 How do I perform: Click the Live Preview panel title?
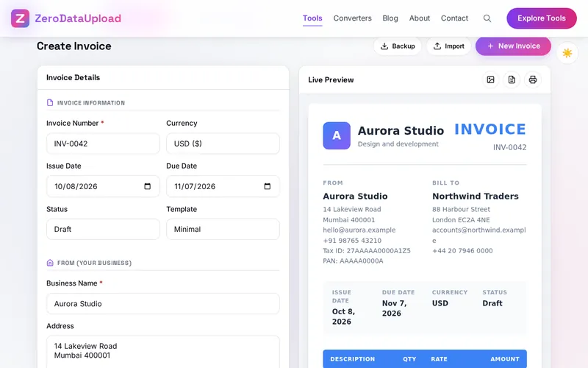(x=331, y=79)
